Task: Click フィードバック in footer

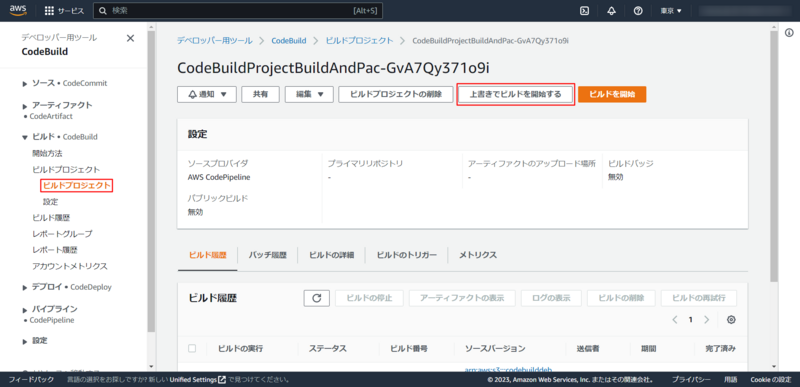Action: point(31,380)
